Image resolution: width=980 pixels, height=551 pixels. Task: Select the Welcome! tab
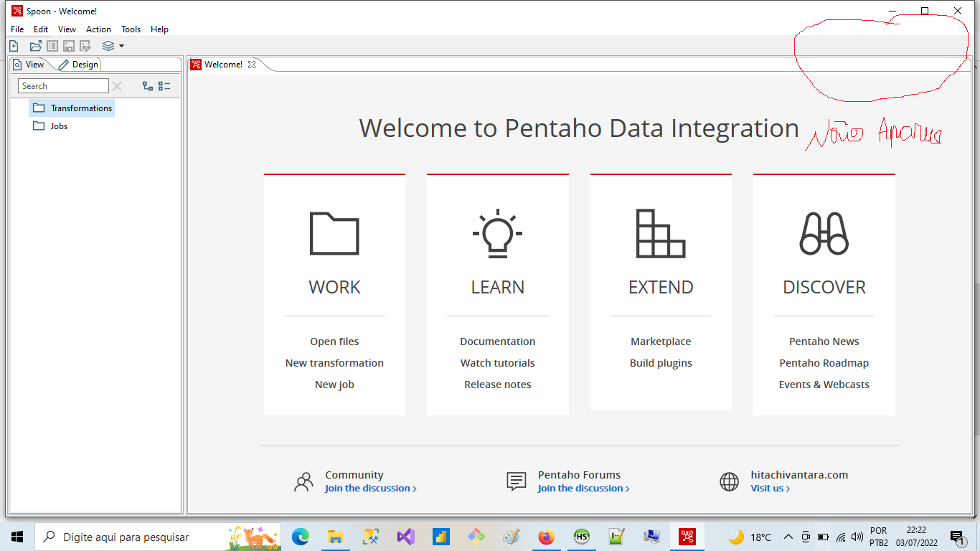[x=223, y=65]
